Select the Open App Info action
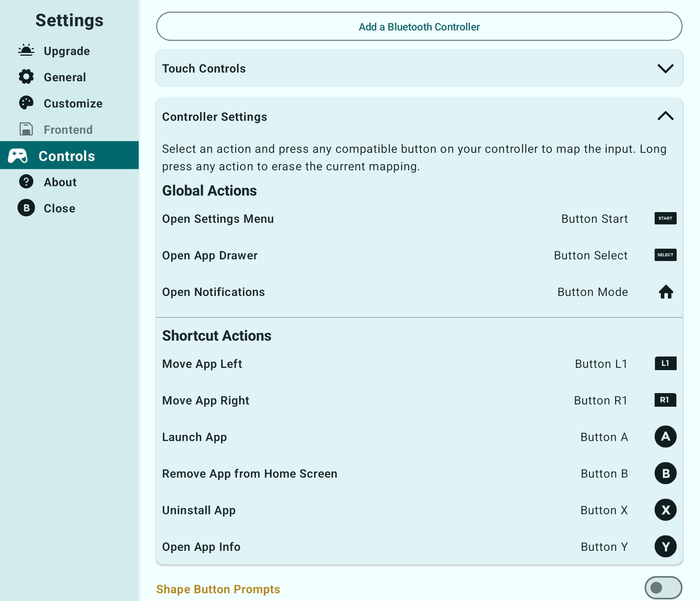Viewport: 700px width, 601px height. (419, 547)
